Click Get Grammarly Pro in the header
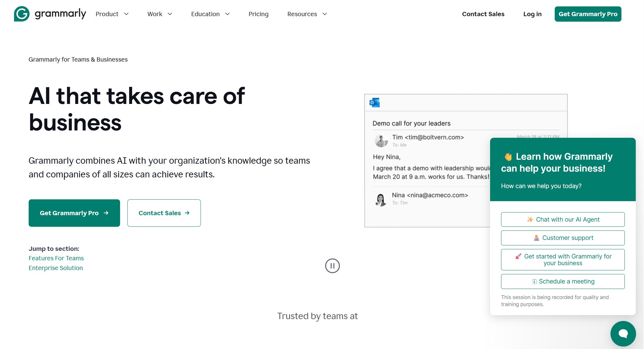 click(588, 14)
